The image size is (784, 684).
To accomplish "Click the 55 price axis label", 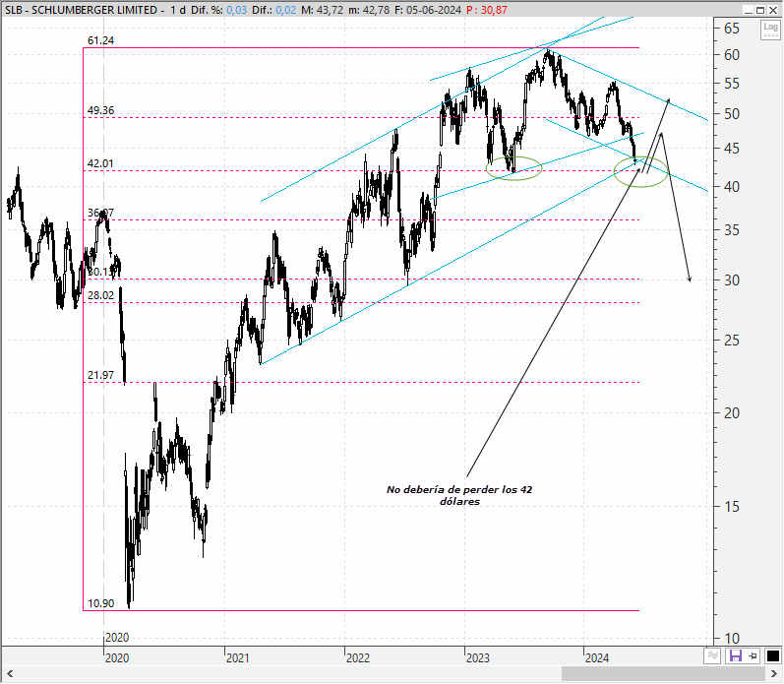I will (x=732, y=83).
